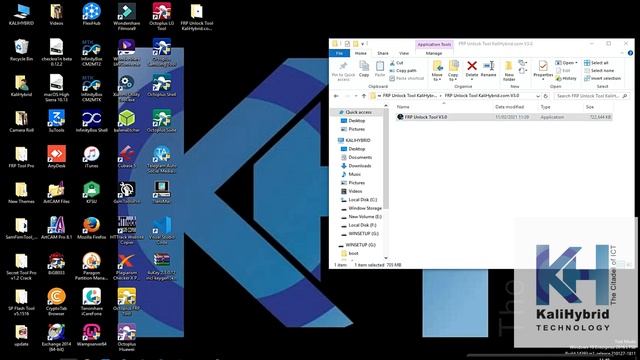Click the Copy path button

tap(403, 71)
